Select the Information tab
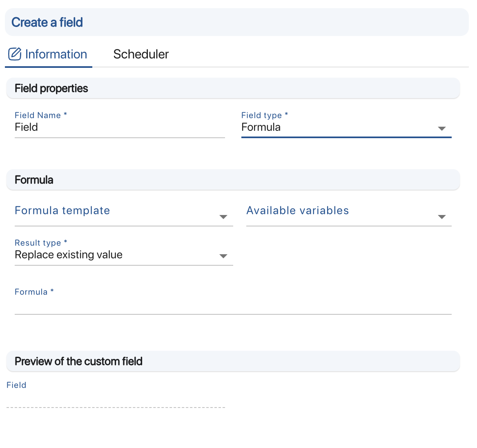The width and height of the screenshot is (477, 448). coord(56,54)
